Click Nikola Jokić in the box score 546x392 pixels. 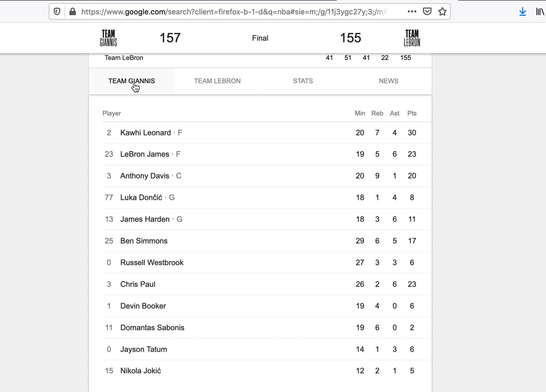(140, 371)
